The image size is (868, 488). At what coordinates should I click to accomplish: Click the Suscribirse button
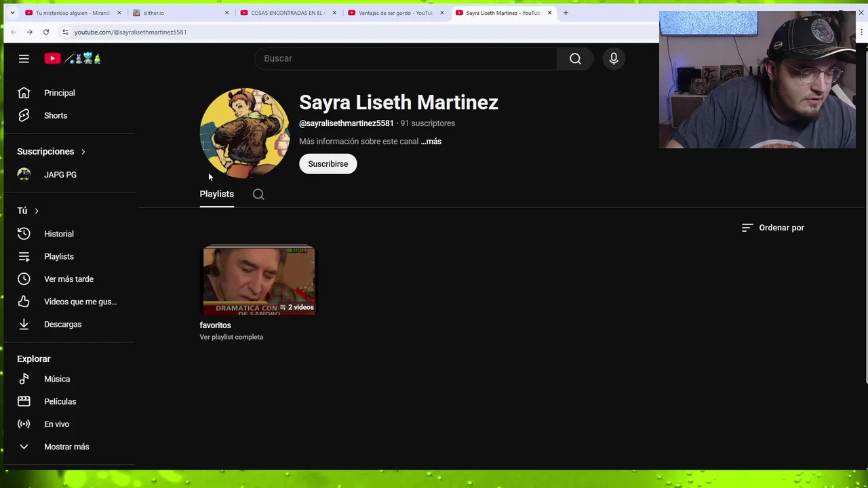point(328,164)
